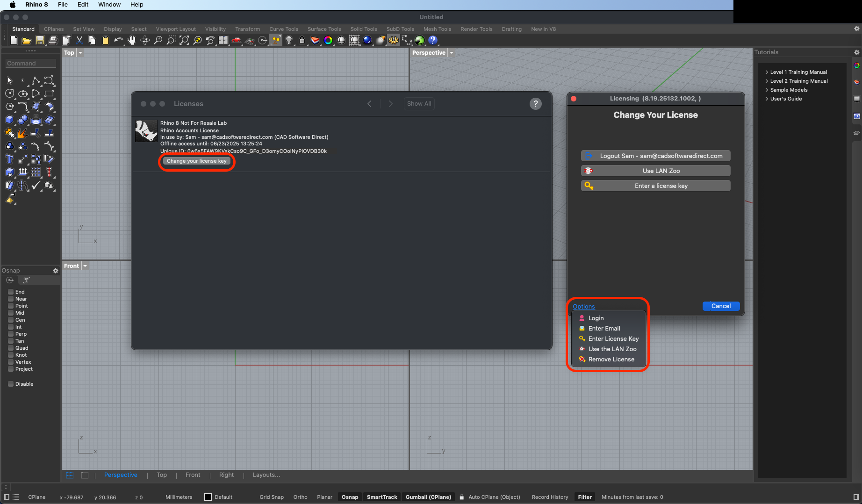
Task: Click the Save floppy disk icon
Action: 40,41
